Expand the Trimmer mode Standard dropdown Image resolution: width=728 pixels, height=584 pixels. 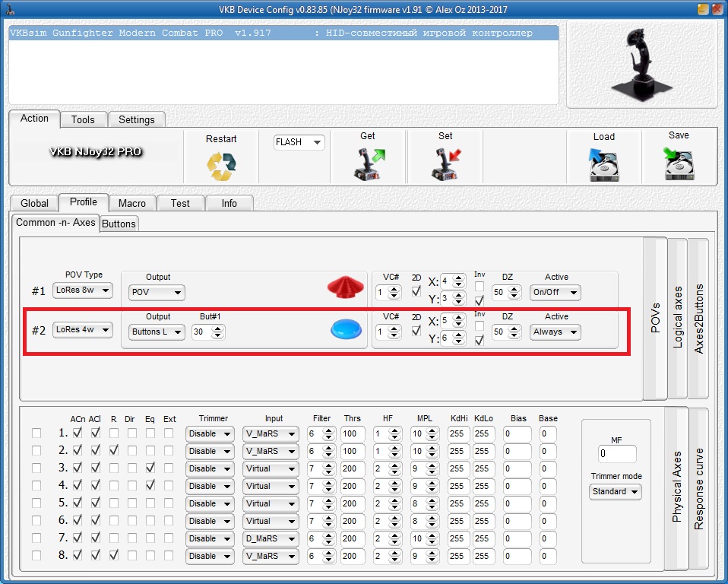coord(615,492)
